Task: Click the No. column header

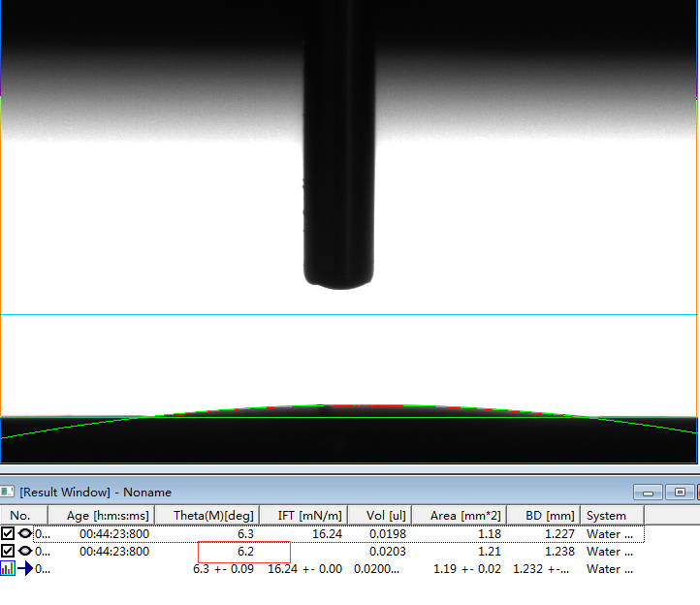Action: [x=20, y=516]
